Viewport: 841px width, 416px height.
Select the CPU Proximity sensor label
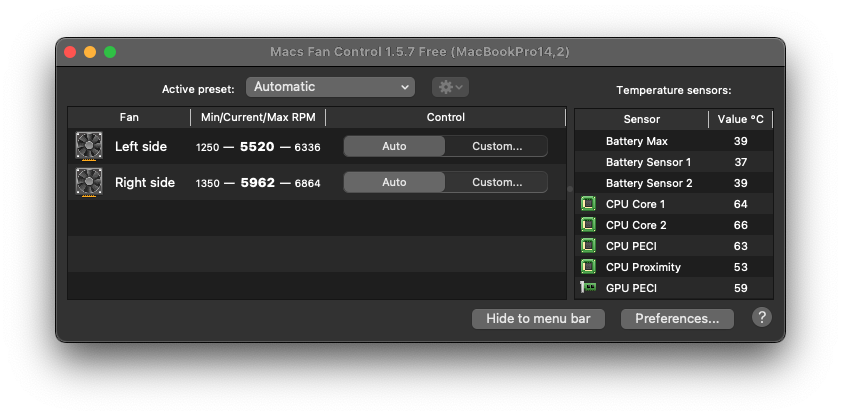click(643, 267)
